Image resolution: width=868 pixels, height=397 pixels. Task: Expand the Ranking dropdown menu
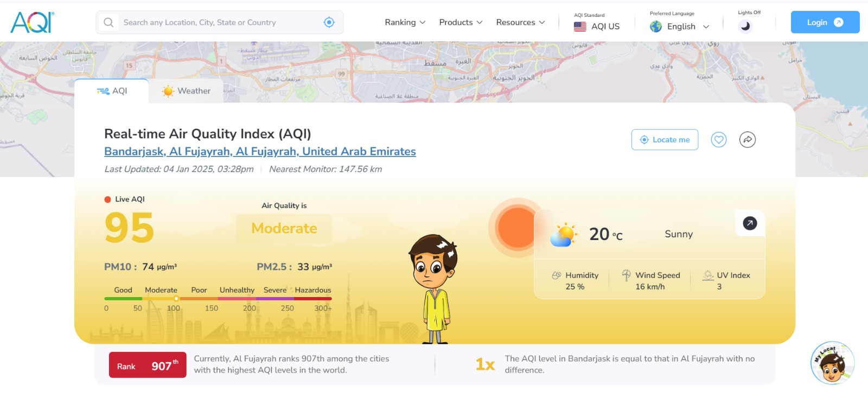point(405,22)
